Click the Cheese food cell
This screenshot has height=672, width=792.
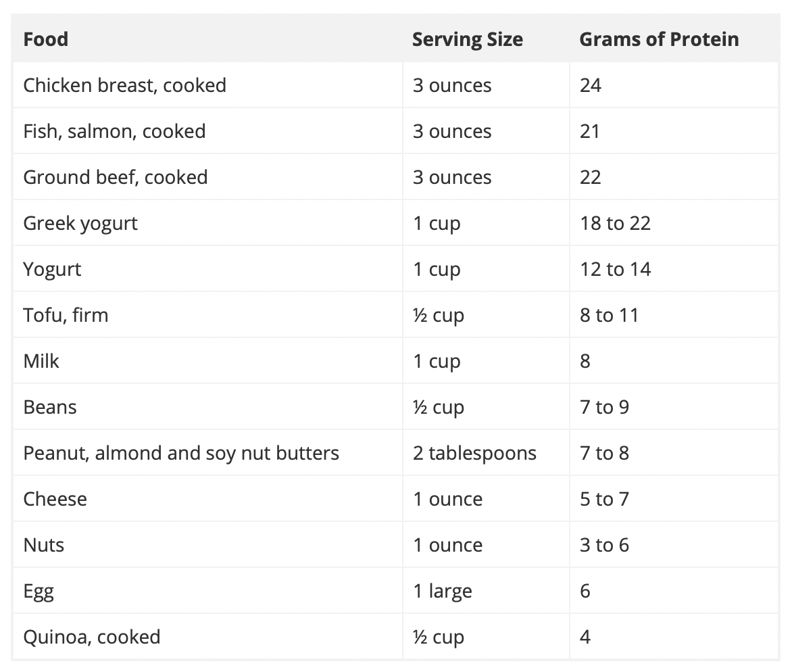(x=55, y=499)
